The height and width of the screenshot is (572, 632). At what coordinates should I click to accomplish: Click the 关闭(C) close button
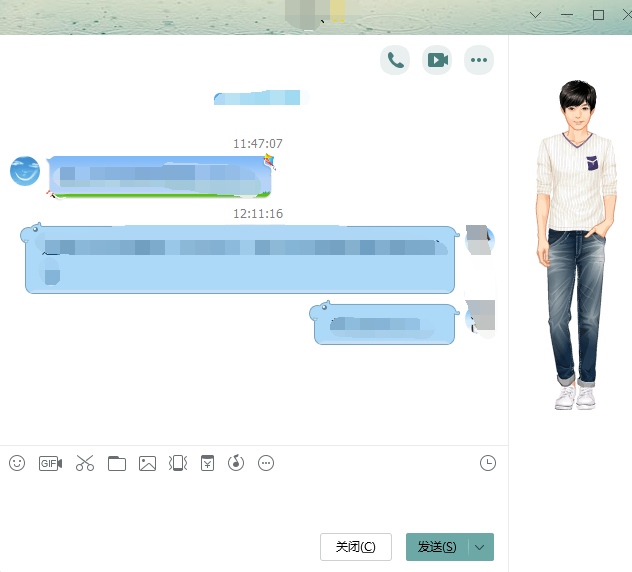coord(355,547)
